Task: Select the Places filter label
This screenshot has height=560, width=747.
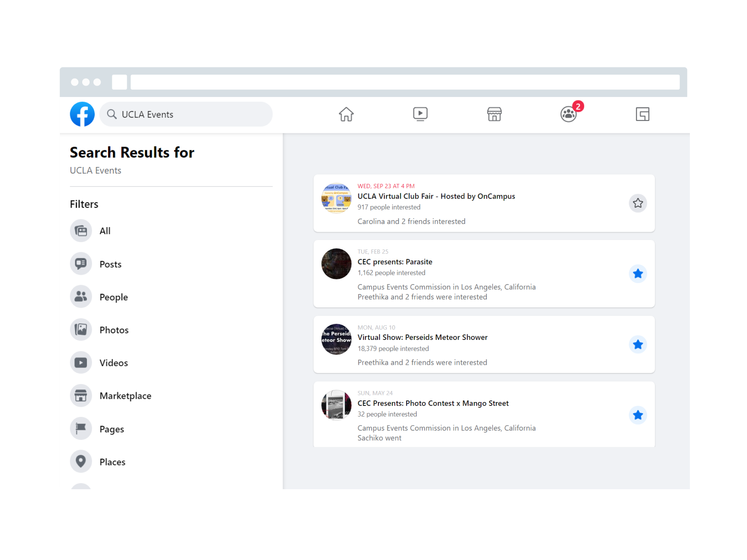Action: coord(112,462)
